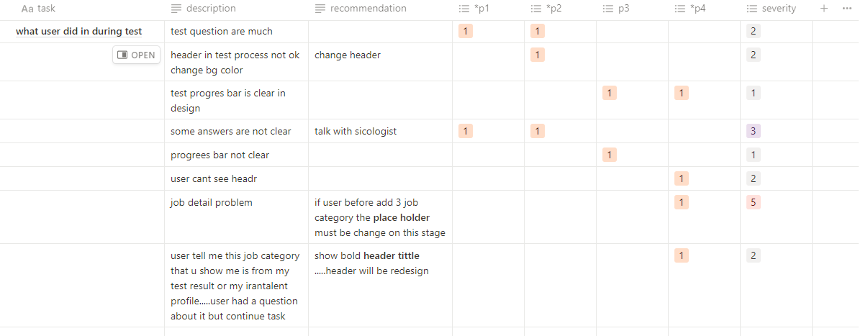Click the *p1 multi-select list icon
This screenshot has width=868, height=336.
(x=464, y=9)
